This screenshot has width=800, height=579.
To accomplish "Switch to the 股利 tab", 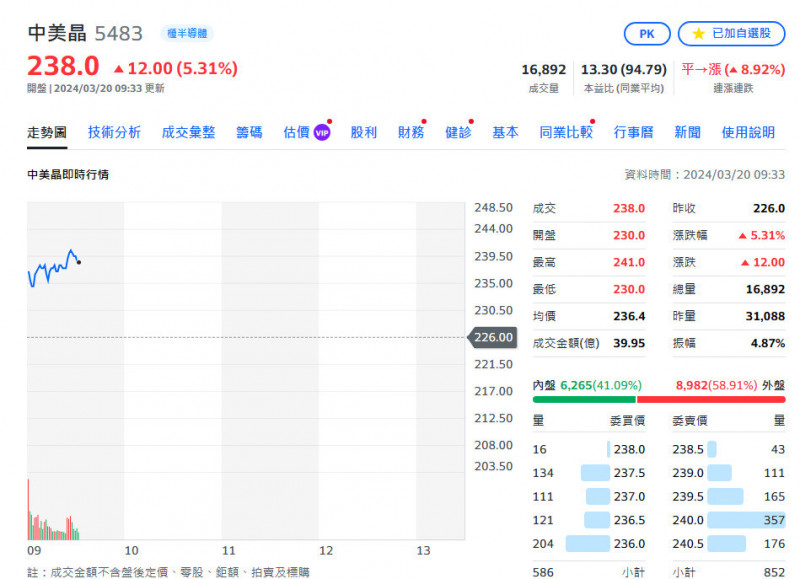I will click(x=364, y=133).
